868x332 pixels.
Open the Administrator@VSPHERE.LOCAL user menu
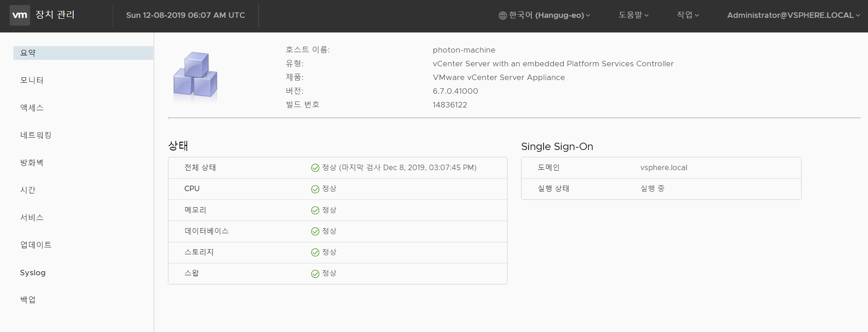(x=793, y=15)
